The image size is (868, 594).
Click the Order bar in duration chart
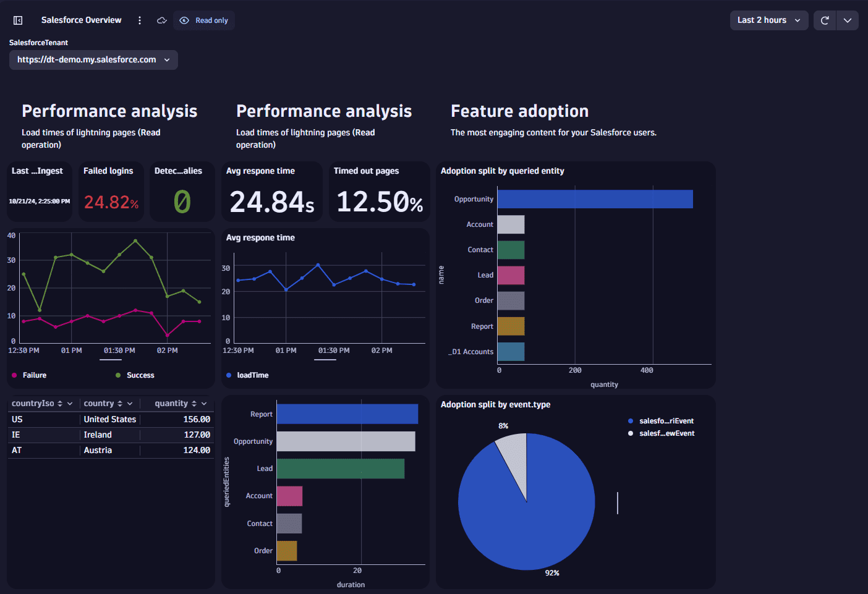287,551
